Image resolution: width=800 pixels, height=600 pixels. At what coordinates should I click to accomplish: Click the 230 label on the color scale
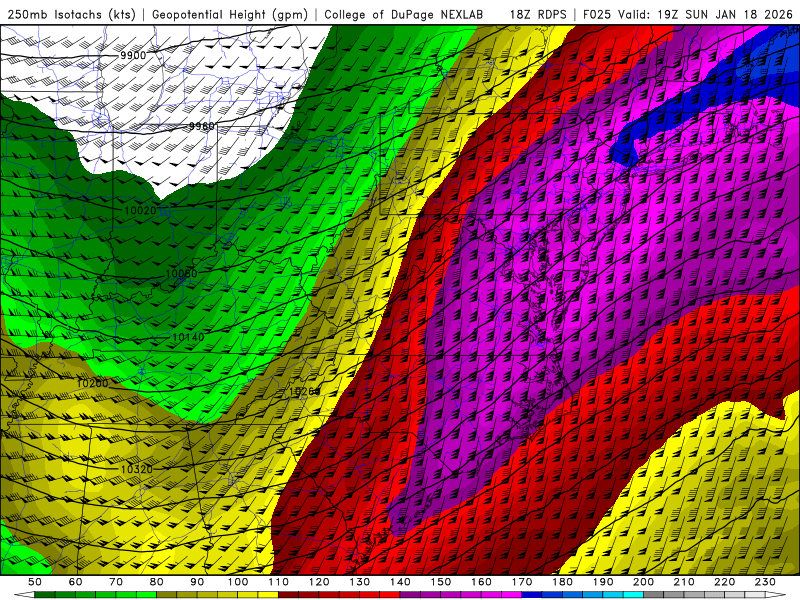pyautogui.click(x=765, y=582)
